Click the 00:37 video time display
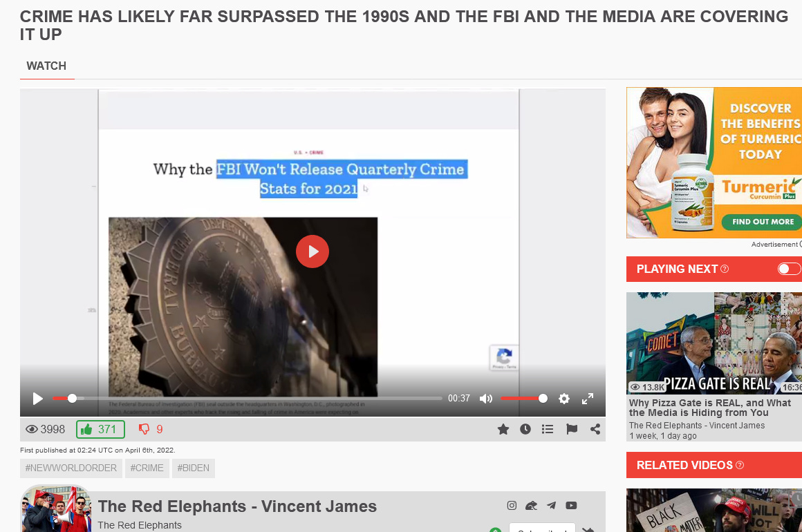Image resolution: width=802 pixels, height=532 pixels. coord(459,398)
